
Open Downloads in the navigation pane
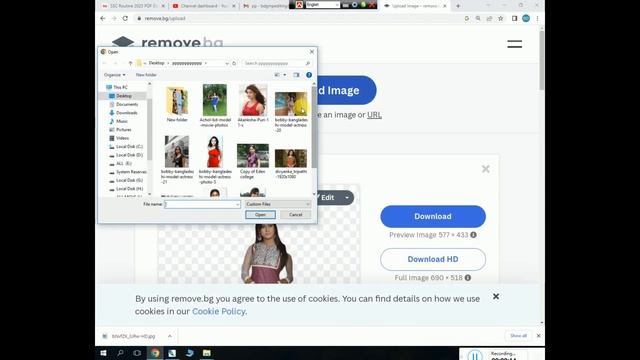[x=127, y=113]
